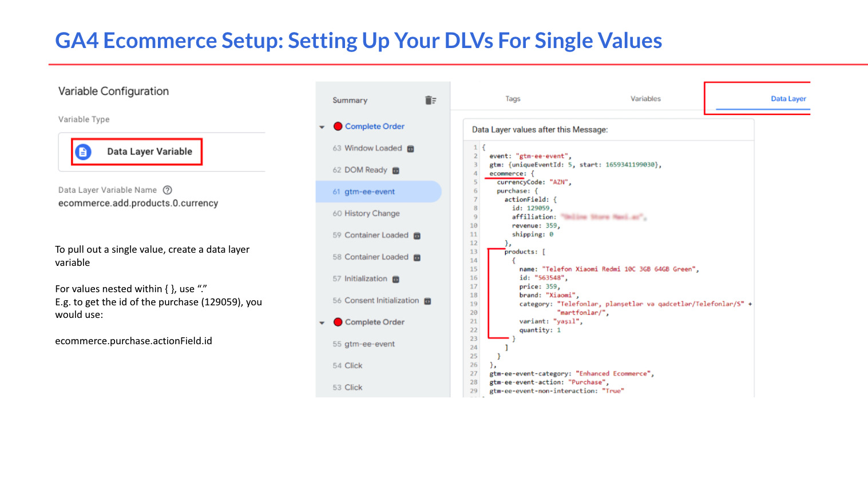Click the icon next to Consent Initialization
This screenshot has height=486, width=868.
point(427,301)
